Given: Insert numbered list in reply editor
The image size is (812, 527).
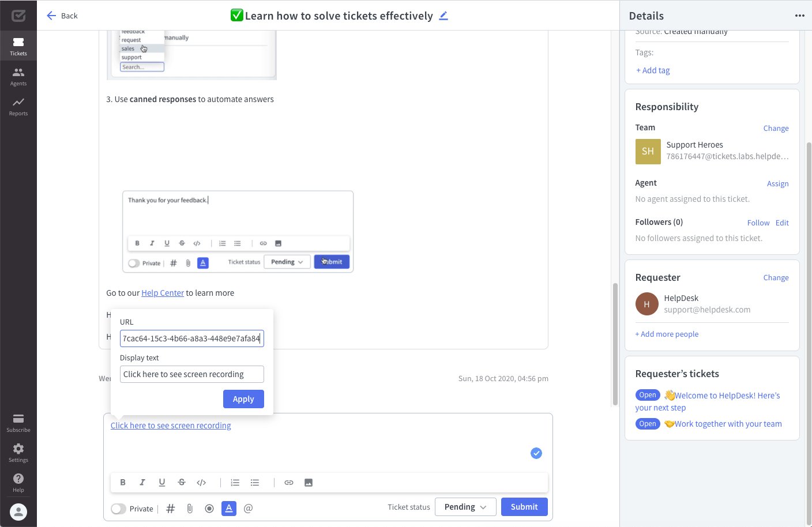Looking at the screenshot, I should click(235, 483).
